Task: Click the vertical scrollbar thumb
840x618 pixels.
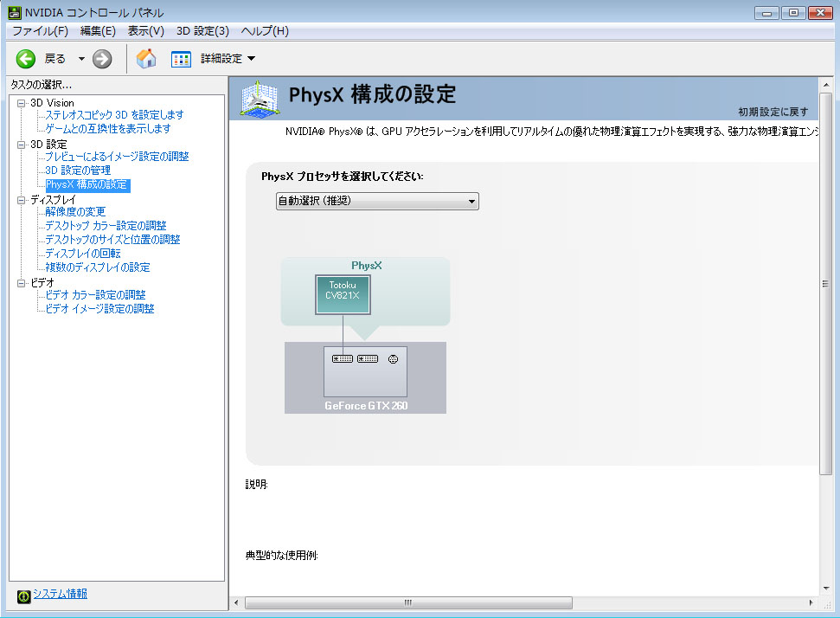Action: pos(825,284)
